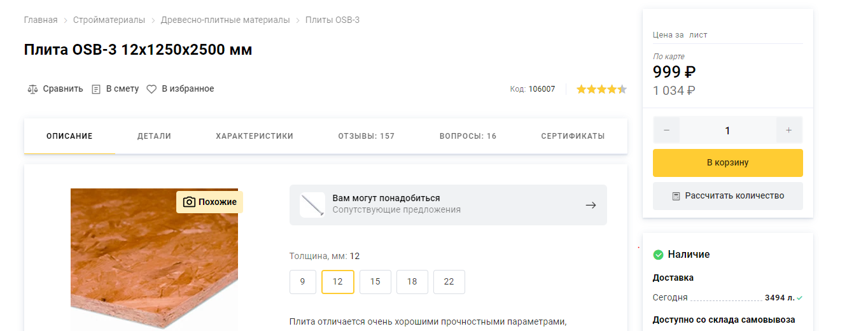This screenshot has width=868, height=331.
Task: Choose thickness 18 mm
Action: [412, 282]
